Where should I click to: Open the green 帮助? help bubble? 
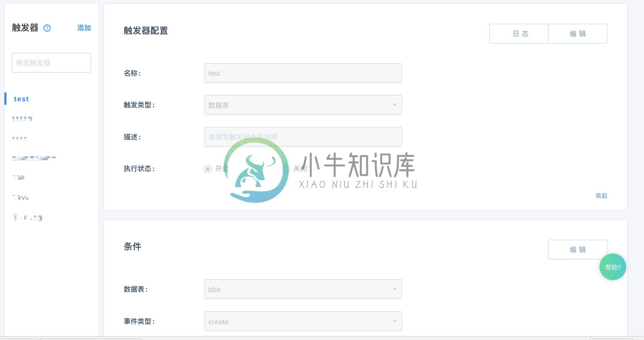(x=613, y=267)
